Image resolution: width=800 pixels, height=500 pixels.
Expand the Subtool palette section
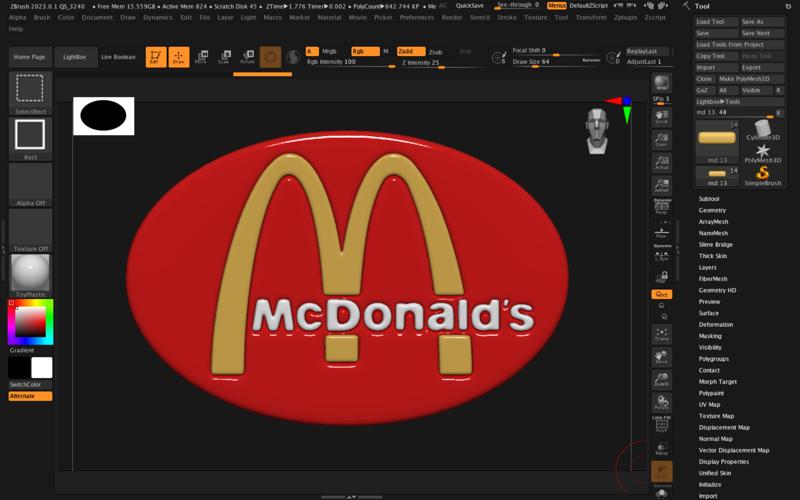tap(709, 199)
